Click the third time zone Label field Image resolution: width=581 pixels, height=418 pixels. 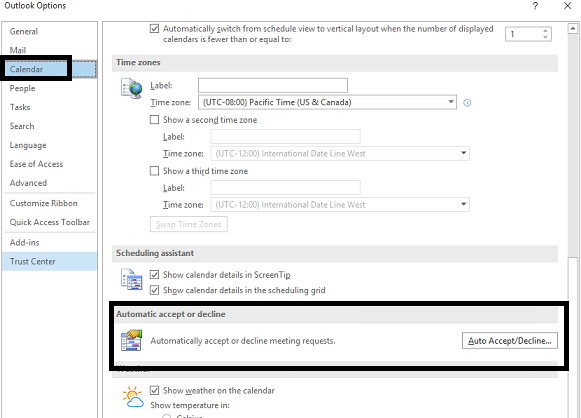(x=285, y=188)
